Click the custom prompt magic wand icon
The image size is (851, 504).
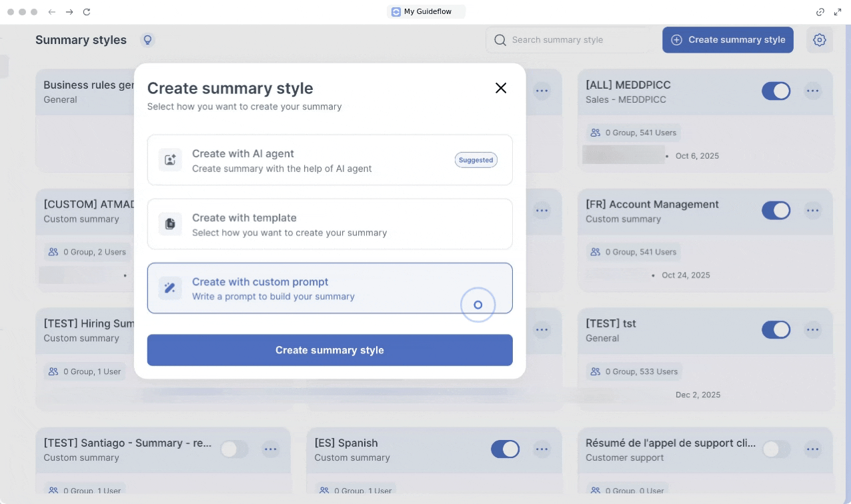coord(170,288)
